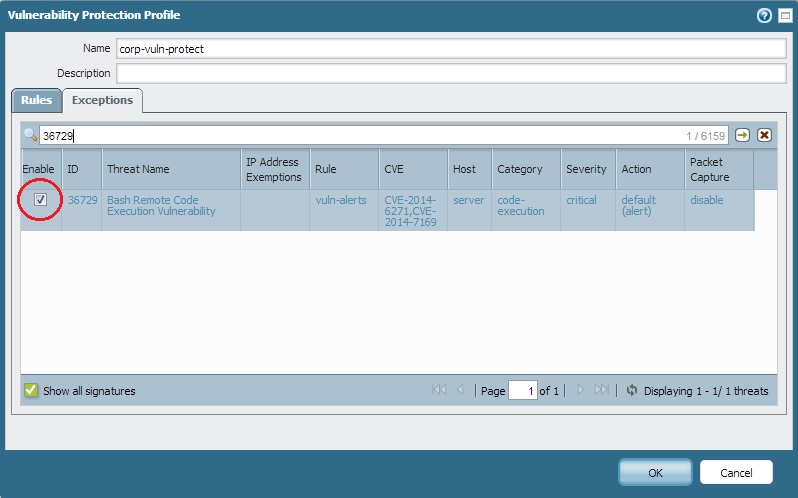The width and height of the screenshot is (798, 498).
Task: Apply search with green arrow icon
Action: 743,135
